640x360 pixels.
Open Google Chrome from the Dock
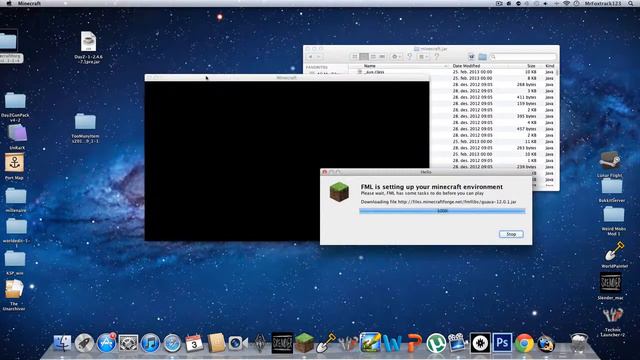(524, 343)
